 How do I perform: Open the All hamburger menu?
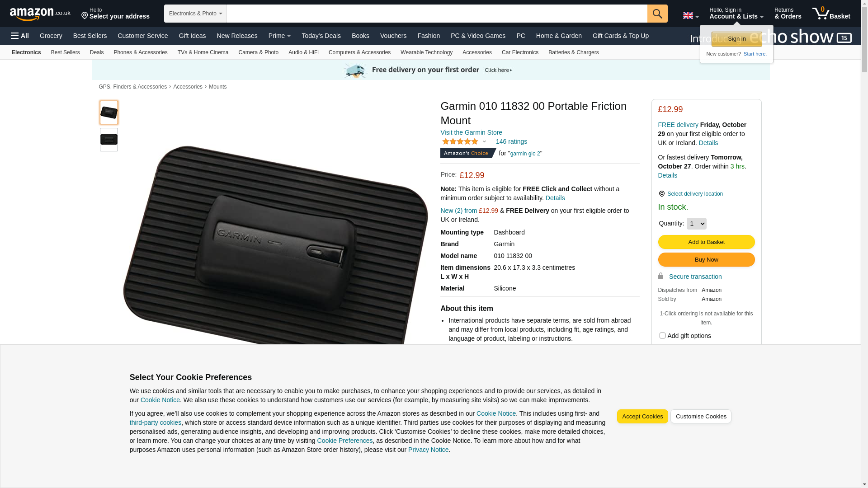pyautogui.click(x=20, y=36)
